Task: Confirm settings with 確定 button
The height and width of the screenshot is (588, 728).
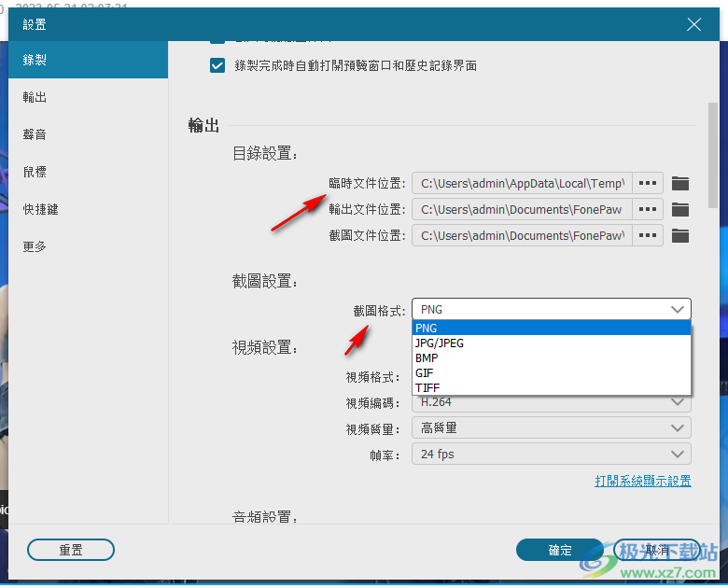Action: (560, 550)
